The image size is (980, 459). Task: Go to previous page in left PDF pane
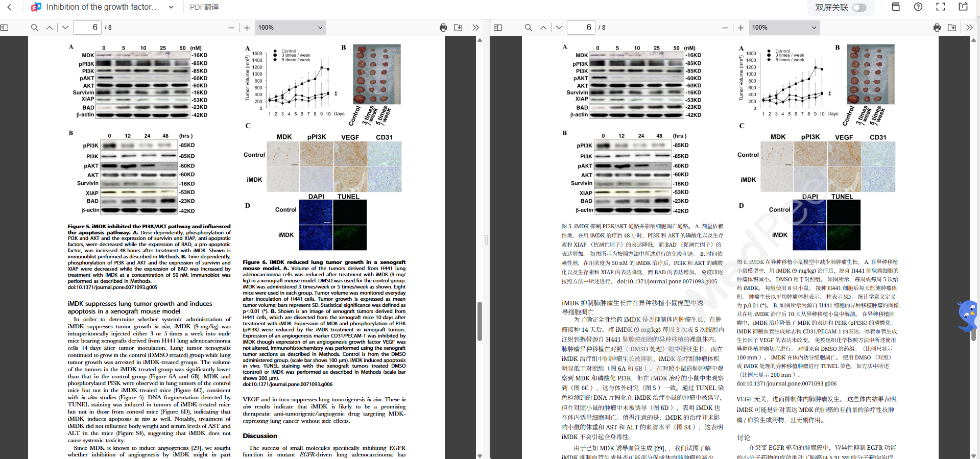[50, 28]
